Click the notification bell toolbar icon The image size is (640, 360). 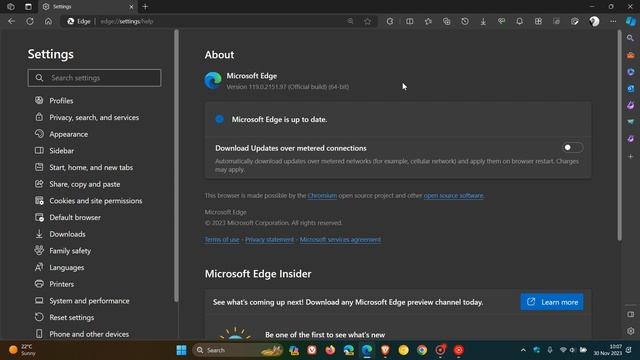(x=520, y=21)
